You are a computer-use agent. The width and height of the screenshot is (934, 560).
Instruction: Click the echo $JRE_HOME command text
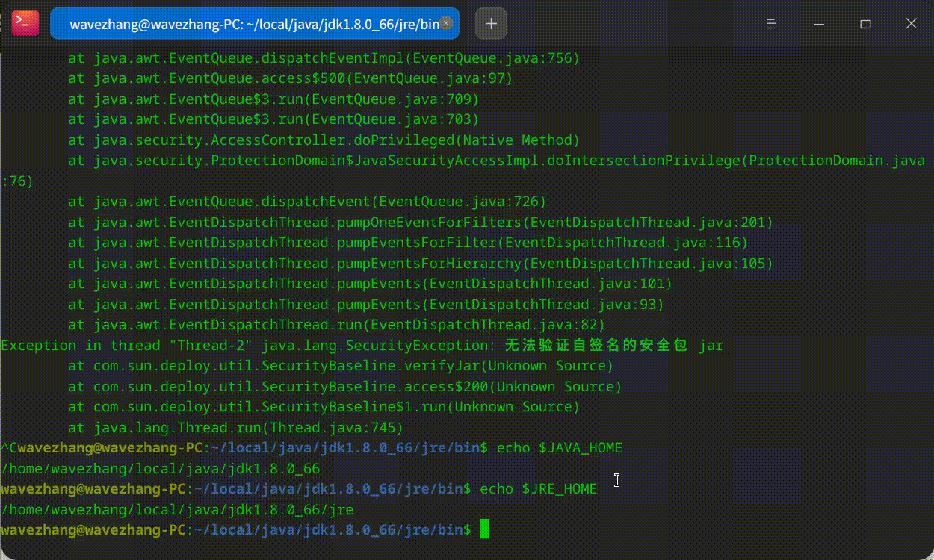(538, 488)
